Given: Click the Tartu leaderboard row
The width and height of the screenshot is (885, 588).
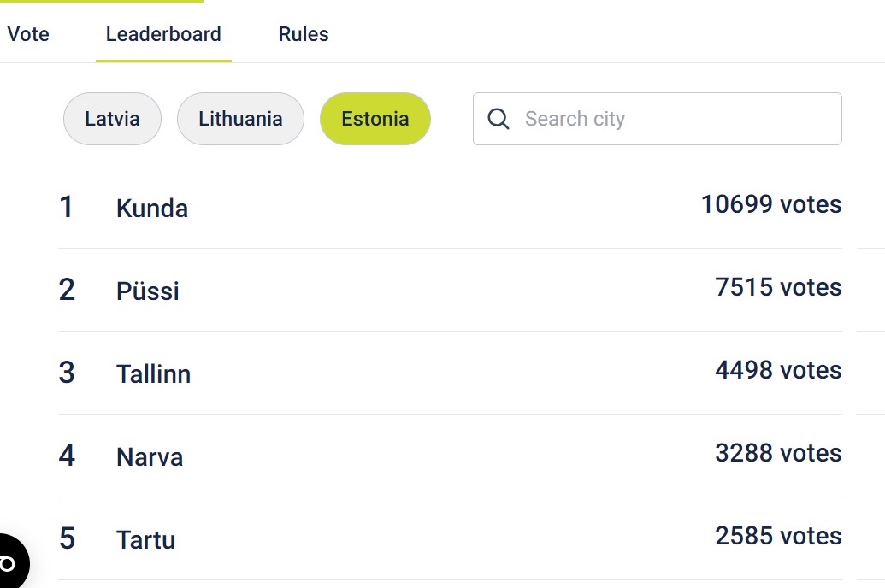Looking at the screenshot, I should click(450, 538).
